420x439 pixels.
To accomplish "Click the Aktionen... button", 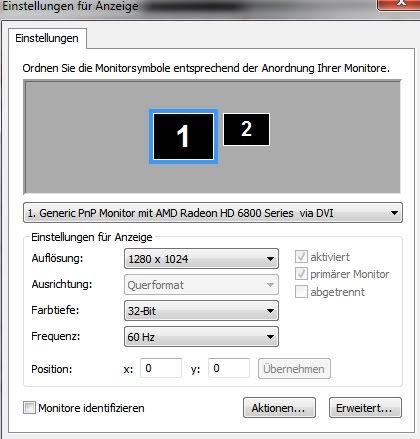I will pos(279,408).
